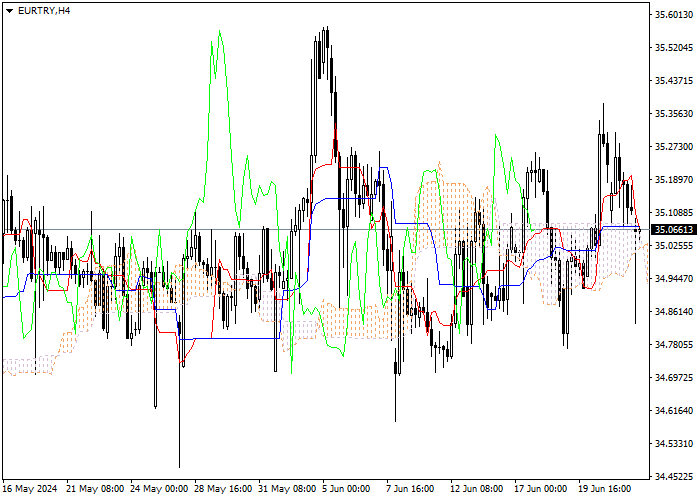
Task: Click the 35.52045 price scale value
Action: [x=674, y=48]
